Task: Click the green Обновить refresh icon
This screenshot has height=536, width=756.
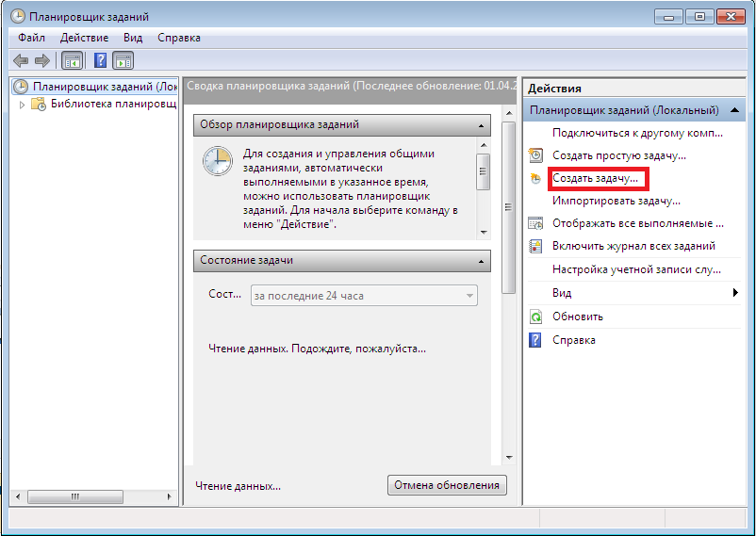Action: (x=535, y=317)
